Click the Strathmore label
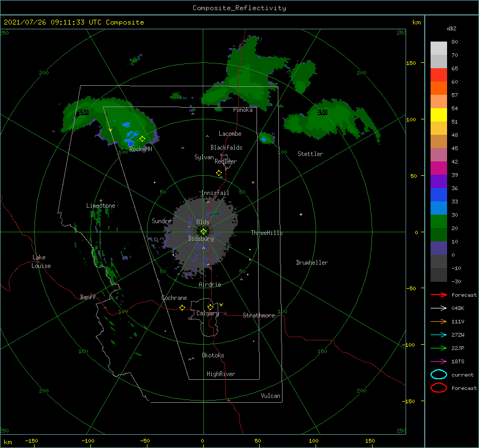Screen dimensions: 479x448 point(259,315)
